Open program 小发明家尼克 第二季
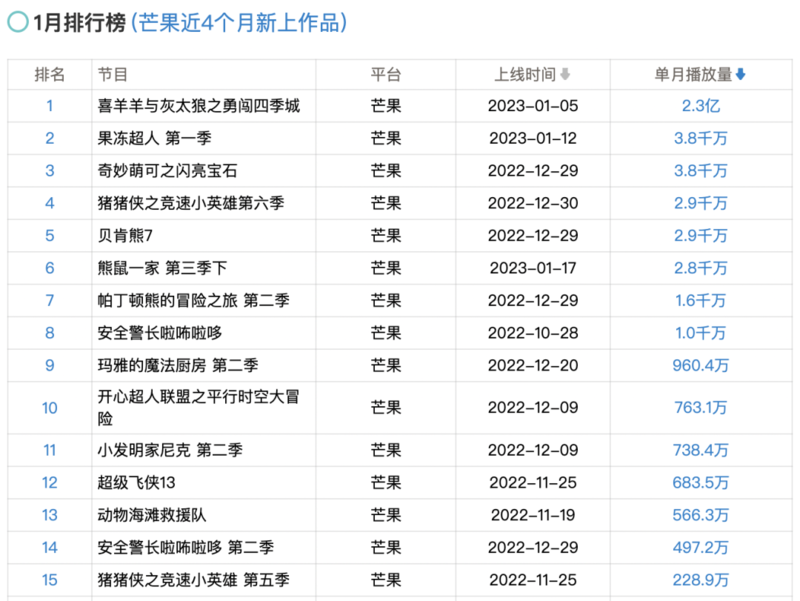800x601 pixels. [x=170, y=450]
